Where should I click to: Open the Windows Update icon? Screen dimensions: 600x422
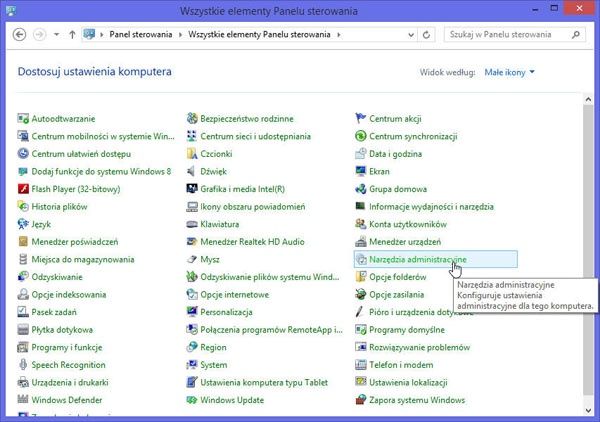pyautogui.click(x=192, y=400)
